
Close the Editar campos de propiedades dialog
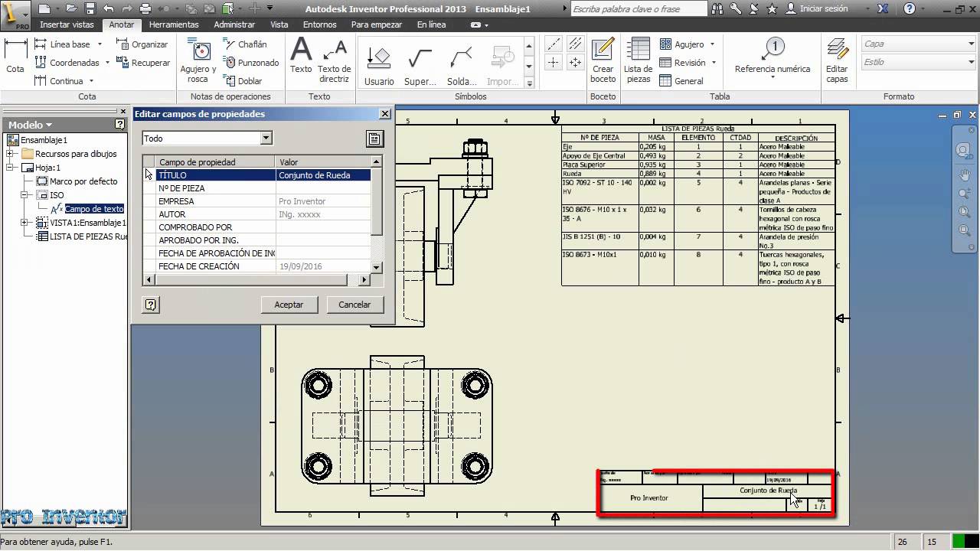(x=385, y=114)
